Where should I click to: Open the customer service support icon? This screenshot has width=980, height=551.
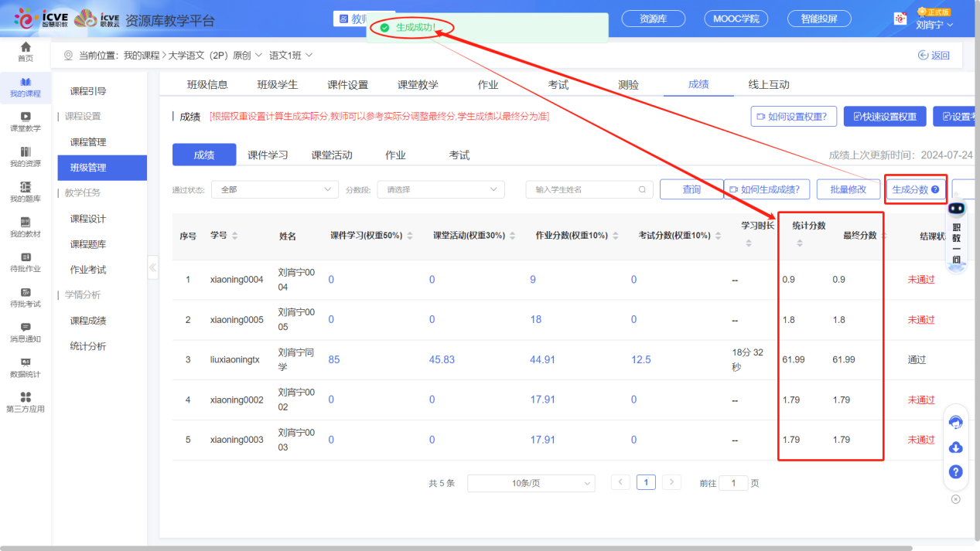pyautogui.click(x=955, y=421)
